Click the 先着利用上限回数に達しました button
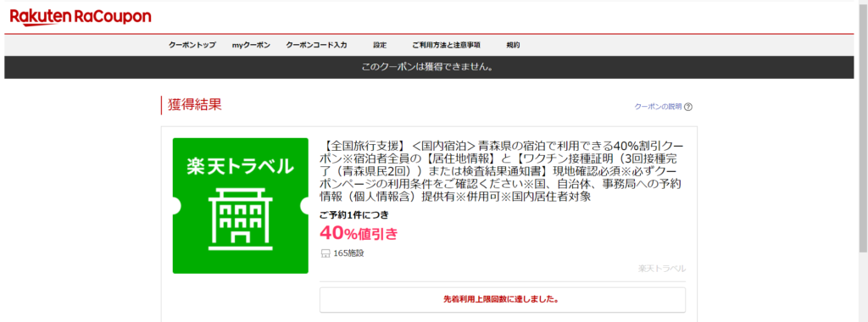 coord(502,300)
